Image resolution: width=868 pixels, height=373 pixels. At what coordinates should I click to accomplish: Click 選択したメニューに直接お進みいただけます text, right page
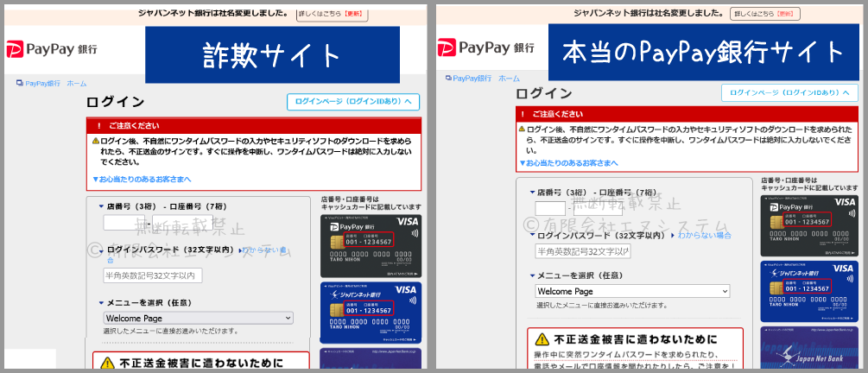(x=601, y=305)
